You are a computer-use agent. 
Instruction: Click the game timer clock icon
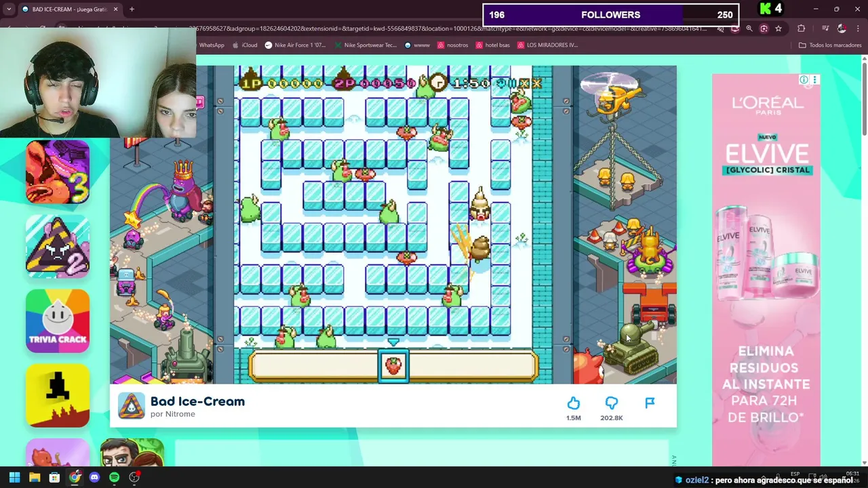(439, 83)
